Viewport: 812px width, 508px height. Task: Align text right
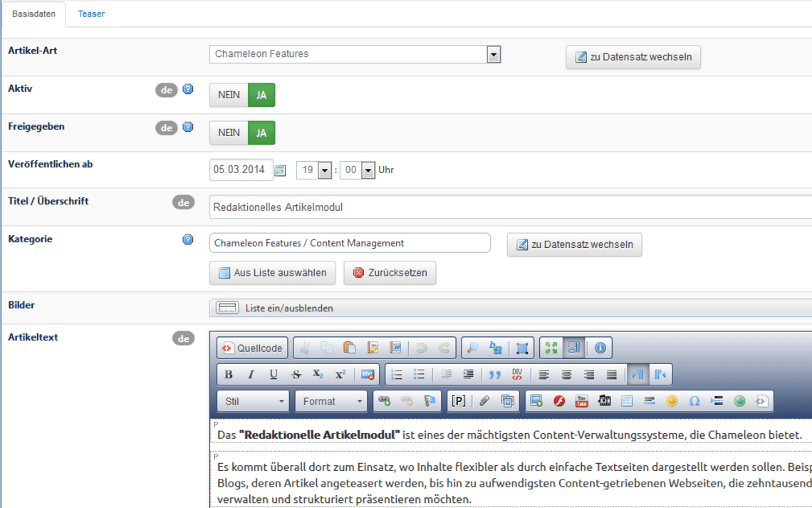tap(589, 374)
